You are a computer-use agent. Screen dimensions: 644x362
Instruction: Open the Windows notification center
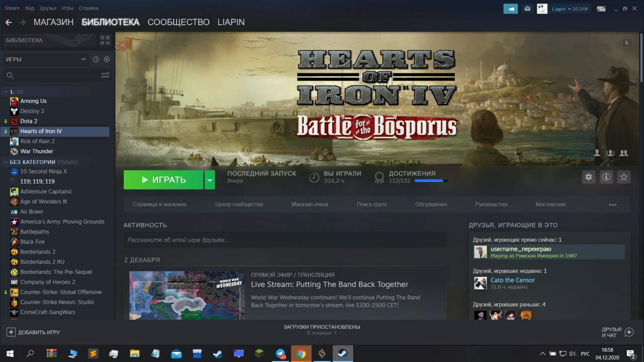tap(630, 354)
